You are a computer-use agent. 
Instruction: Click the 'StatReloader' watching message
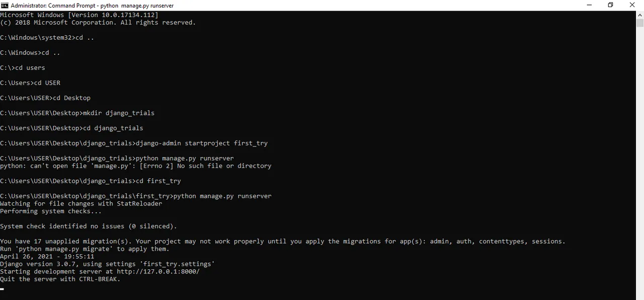pos(81,203)
